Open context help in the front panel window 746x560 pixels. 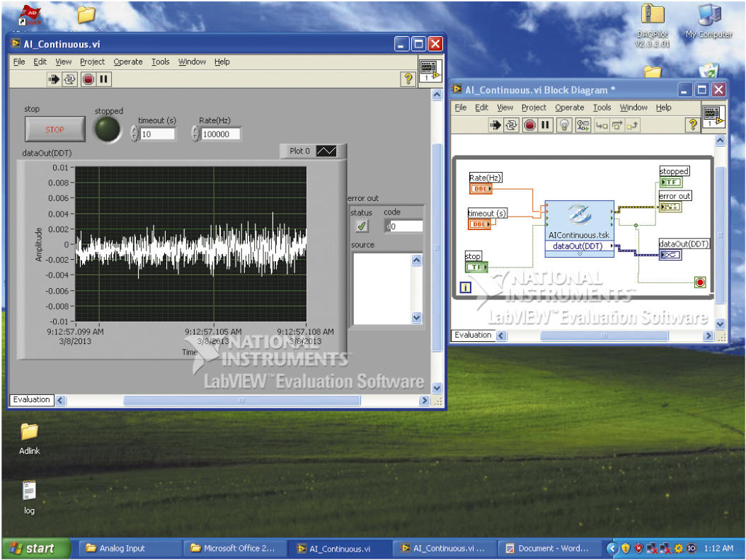[x=408, y=79]
